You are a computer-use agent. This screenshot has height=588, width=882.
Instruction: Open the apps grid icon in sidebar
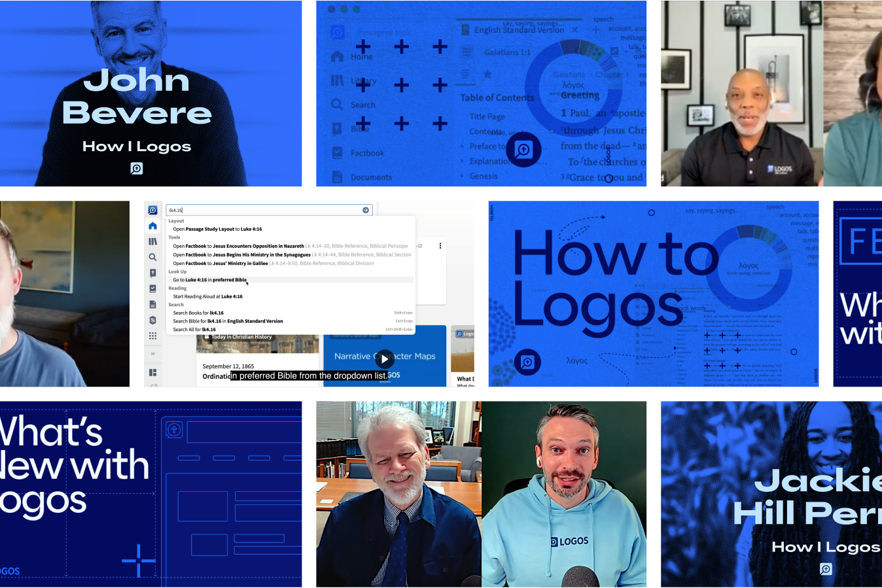tap(152, 336)
